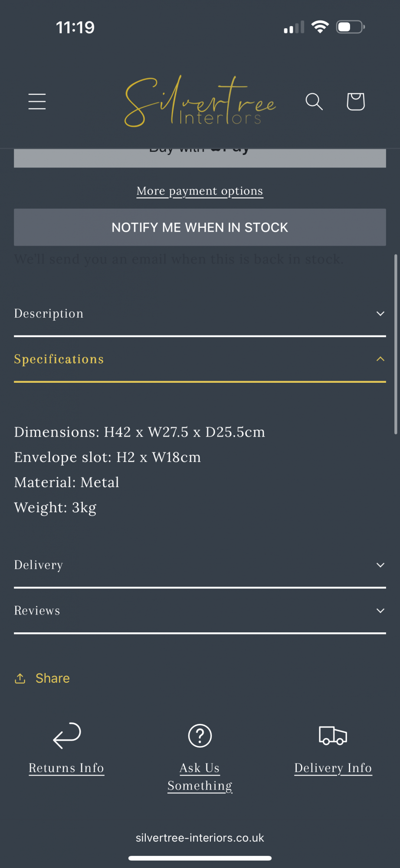The width and height of the screenshot is (400, 868).
Task: Expand the Description section chevron
Action: [380, 313]
